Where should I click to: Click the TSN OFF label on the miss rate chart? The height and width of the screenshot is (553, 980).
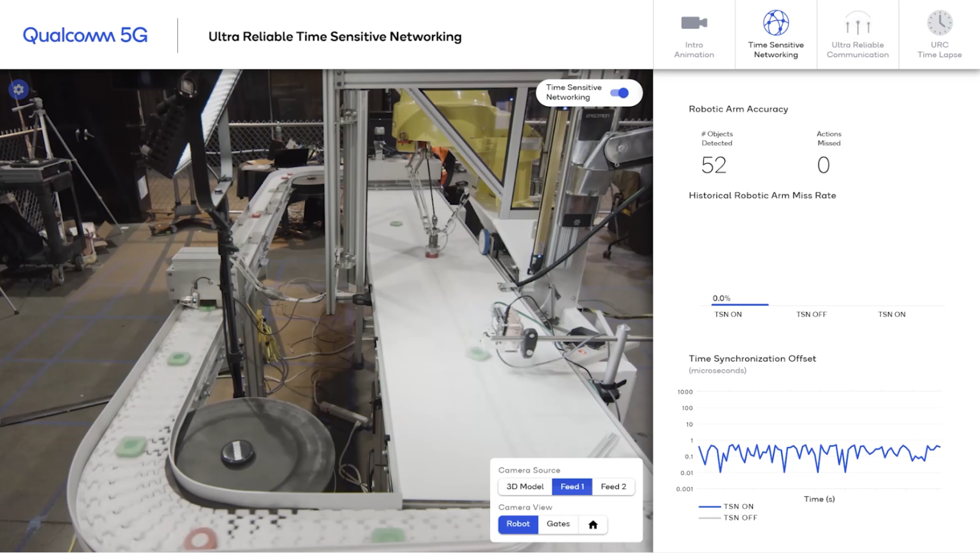point(811,314)
